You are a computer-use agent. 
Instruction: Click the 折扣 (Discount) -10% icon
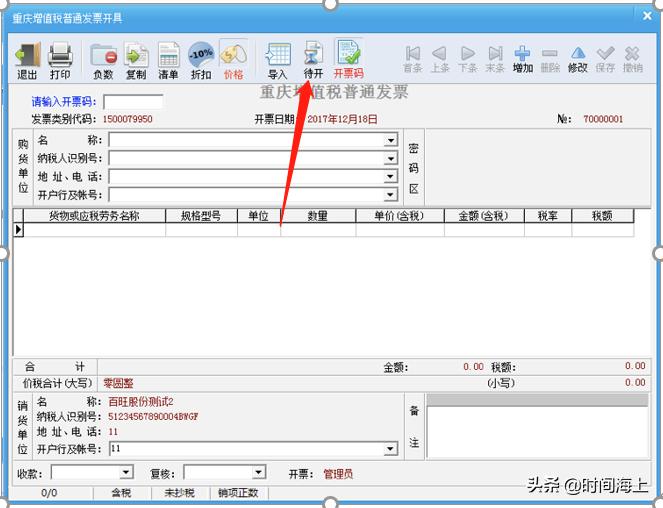point(201,60)
